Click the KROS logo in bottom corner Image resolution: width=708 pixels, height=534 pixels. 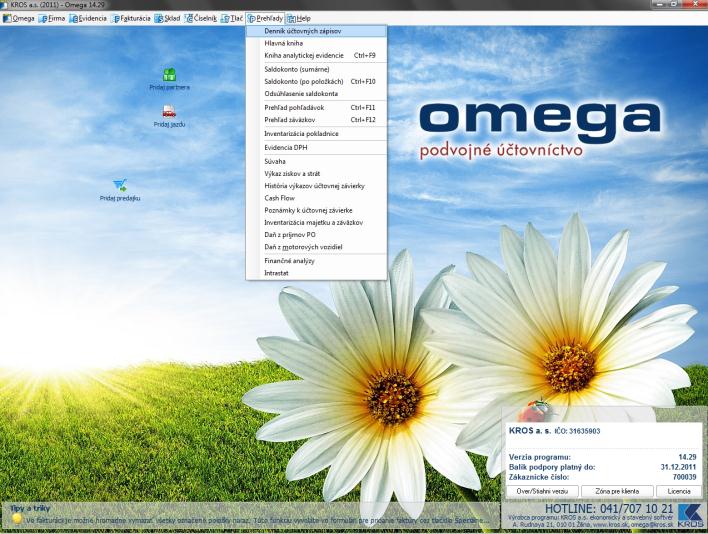click(690, 515)
